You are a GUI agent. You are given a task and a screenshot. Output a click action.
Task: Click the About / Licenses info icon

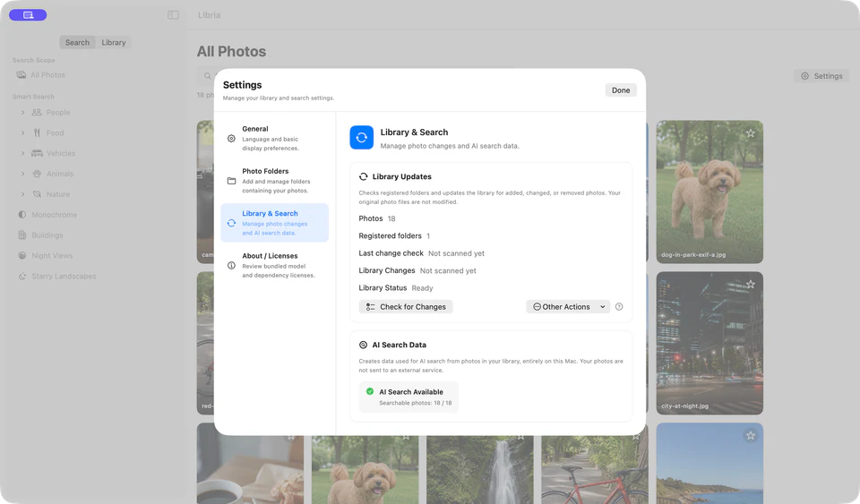coord(231,265)
